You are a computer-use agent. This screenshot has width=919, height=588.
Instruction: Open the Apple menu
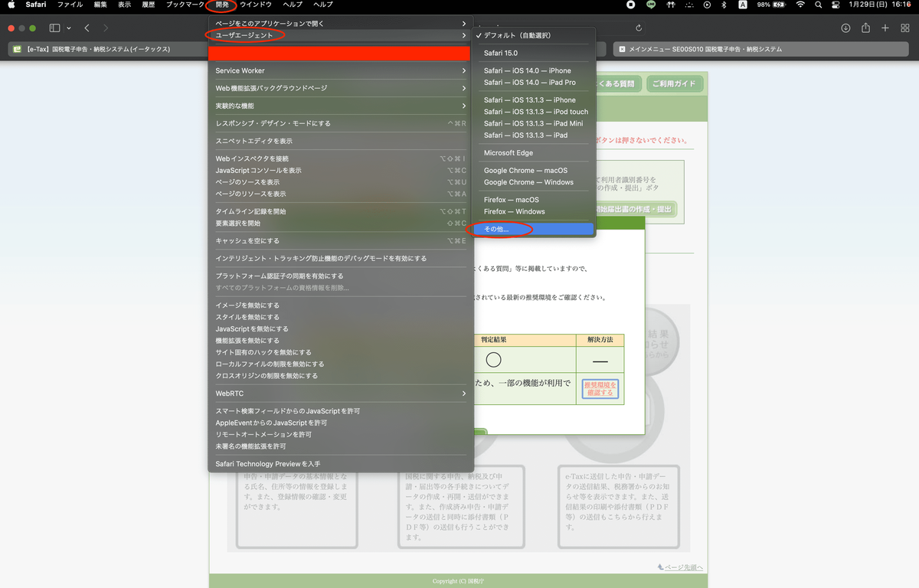tap(11, 5)
